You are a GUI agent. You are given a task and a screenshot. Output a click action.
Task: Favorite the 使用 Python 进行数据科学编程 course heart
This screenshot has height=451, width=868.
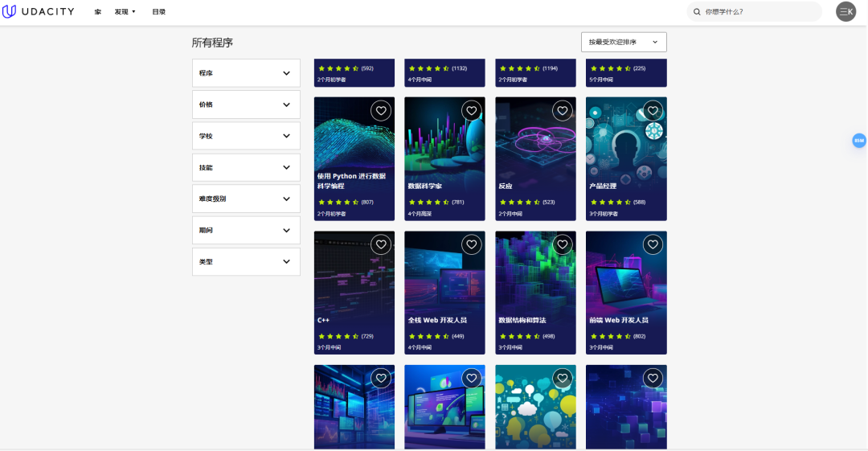381,111
